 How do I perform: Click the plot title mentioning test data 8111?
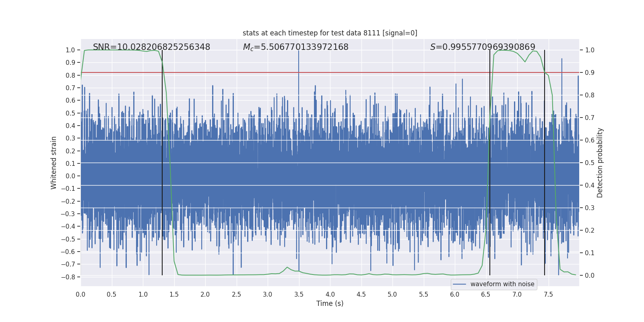click(330, 33)
